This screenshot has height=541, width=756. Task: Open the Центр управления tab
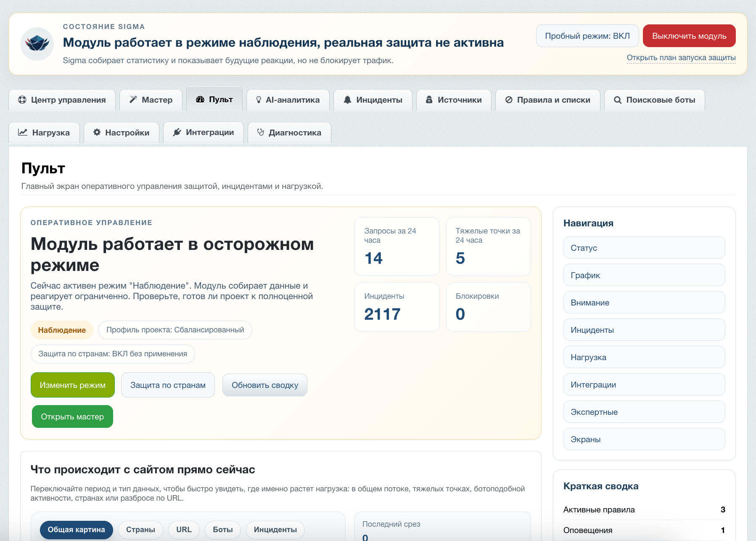pos(62,100)
